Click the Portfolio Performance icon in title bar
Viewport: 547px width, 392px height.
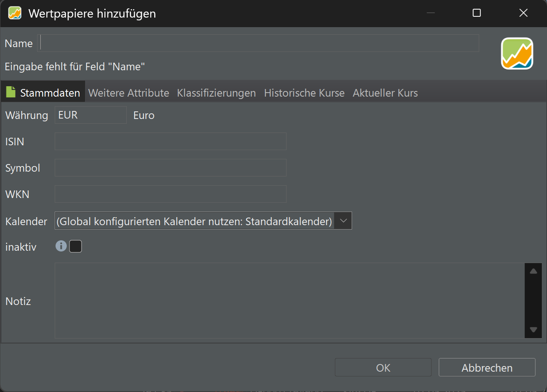[x=15, y=13]
